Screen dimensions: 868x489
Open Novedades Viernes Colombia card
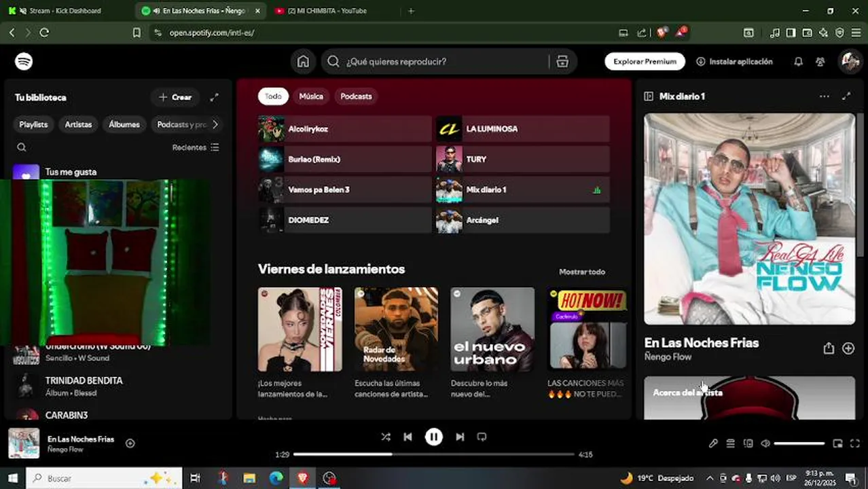point(300,342)
